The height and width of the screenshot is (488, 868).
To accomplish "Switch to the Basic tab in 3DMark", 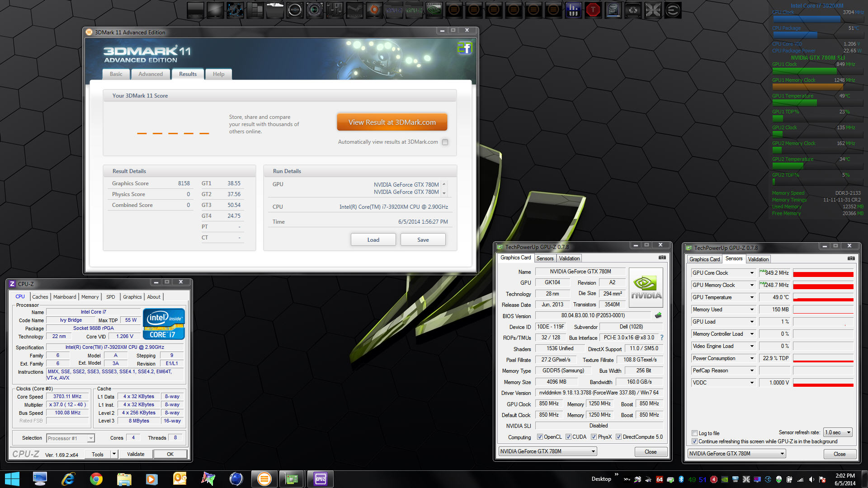I will 116,74.
